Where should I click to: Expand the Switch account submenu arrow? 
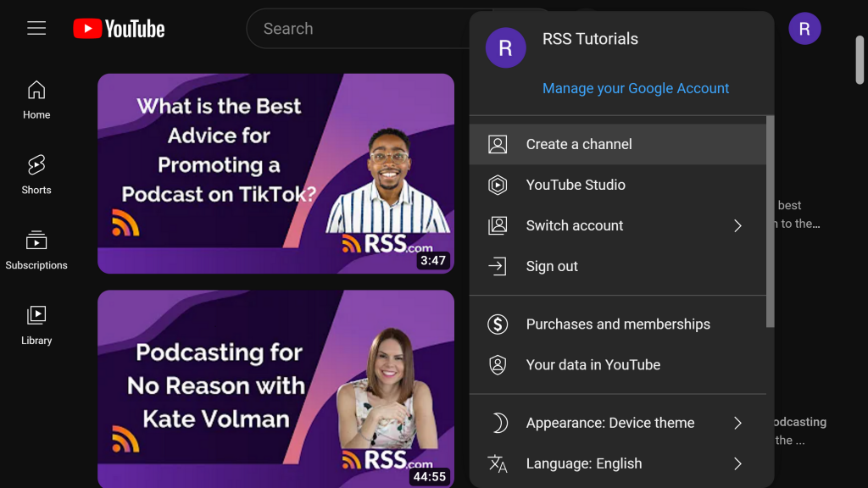click(x=737, y=225)
